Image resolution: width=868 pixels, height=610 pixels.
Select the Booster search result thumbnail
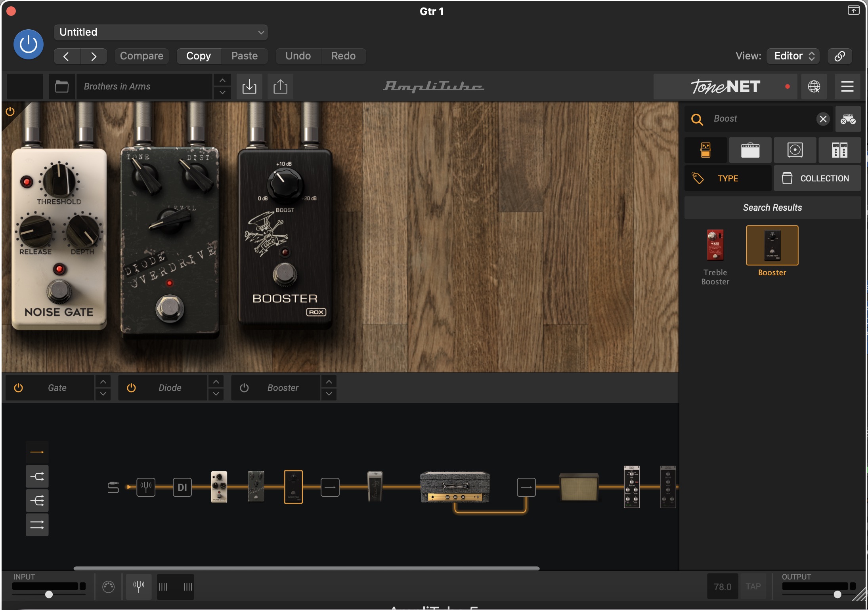click(772, 246)
